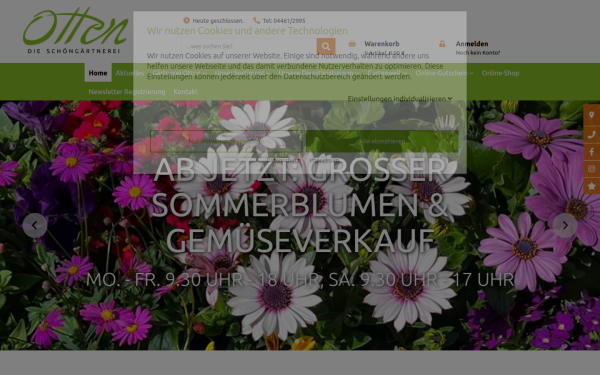Open the star rating sidebar icon
Viewport: 600px width, 375px height.
[592, 186]
